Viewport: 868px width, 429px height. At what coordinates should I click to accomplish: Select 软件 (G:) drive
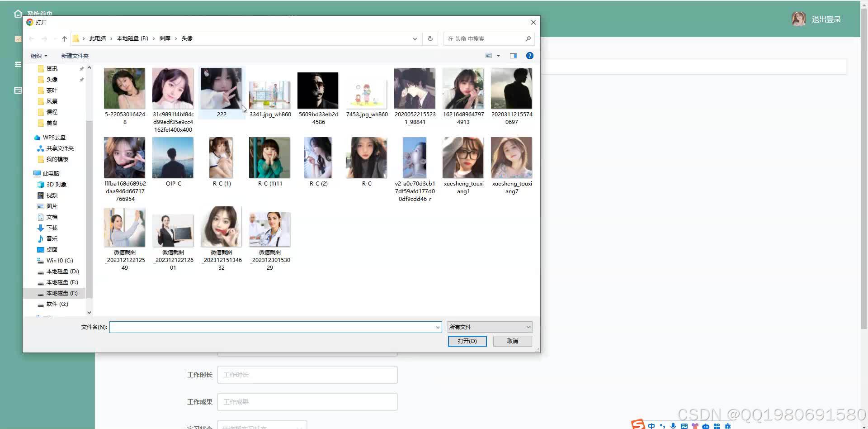[x=57, y=304]
